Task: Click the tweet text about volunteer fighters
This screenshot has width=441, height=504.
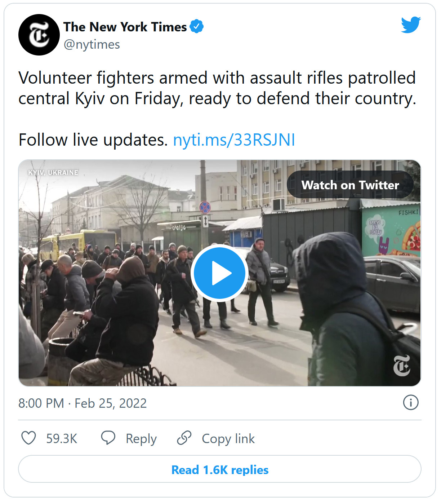Action: tap(217, 88)
